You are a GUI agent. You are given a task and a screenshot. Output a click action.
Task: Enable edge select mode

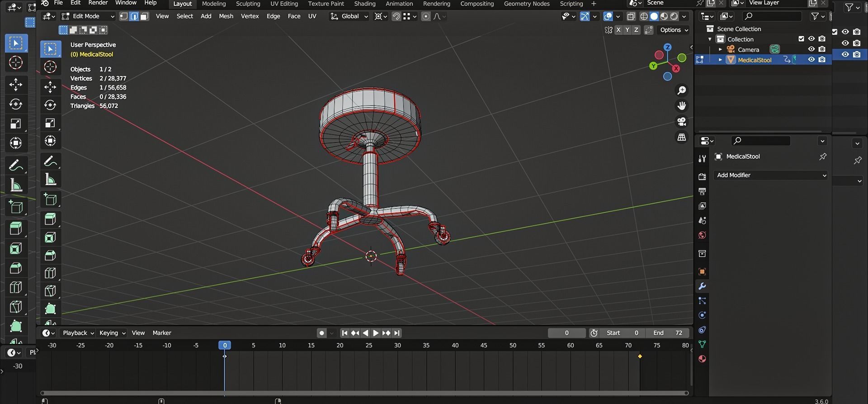[134, 16]
